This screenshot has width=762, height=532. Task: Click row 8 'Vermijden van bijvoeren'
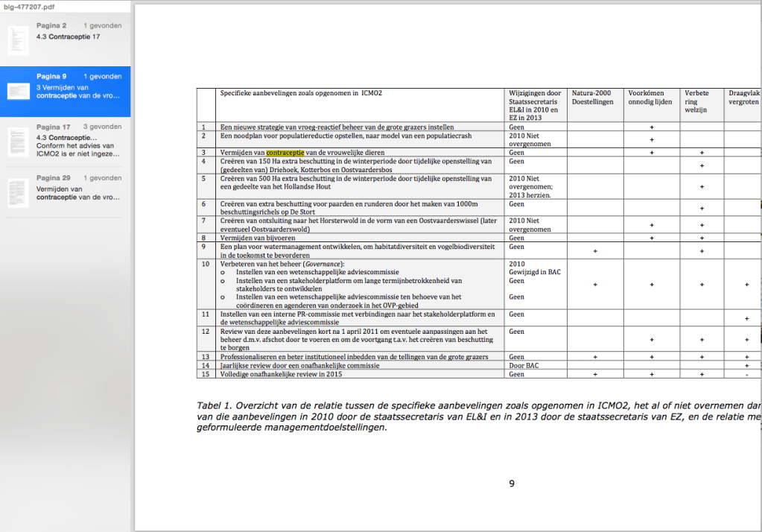pyautogui.click(x=257, y=238)
